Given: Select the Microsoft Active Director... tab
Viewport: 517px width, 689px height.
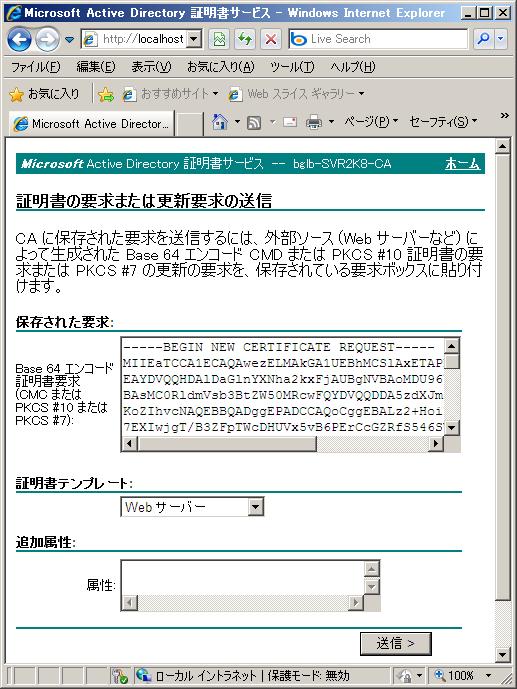Looking at the screenshot, I should 91,123.
